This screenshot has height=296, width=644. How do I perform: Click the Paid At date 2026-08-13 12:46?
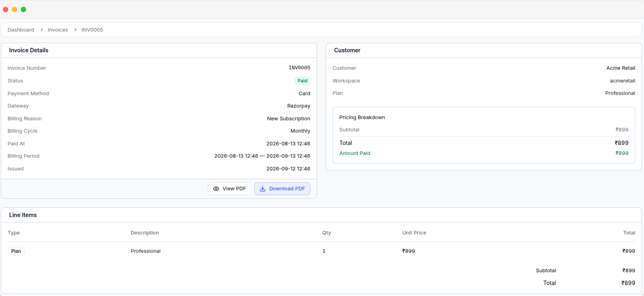click(288, 144)
